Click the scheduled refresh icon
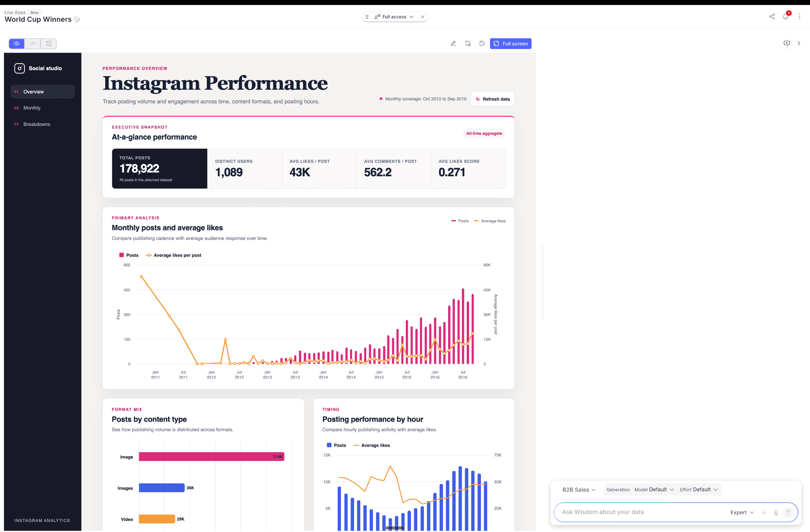Screen dimensions: 810x532 click(x=468, y=43)
